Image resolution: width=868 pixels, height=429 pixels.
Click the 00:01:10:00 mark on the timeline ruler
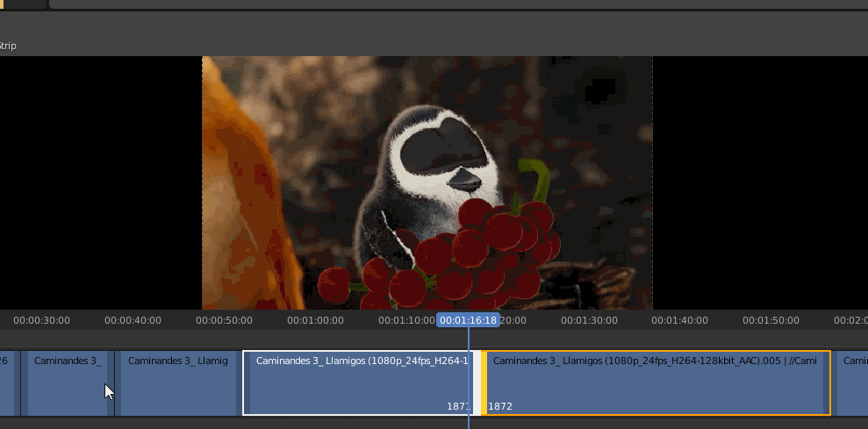407,320
